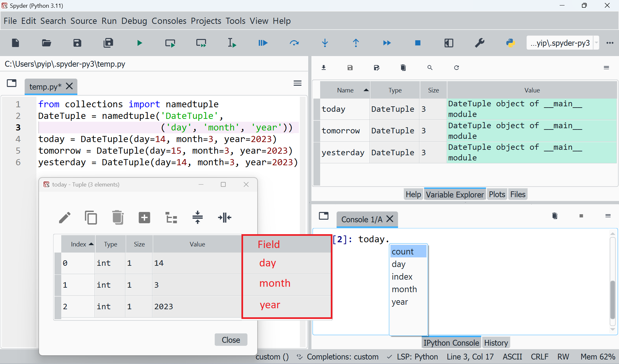Toggle Maximize current pane icon

tap(448, 43)
